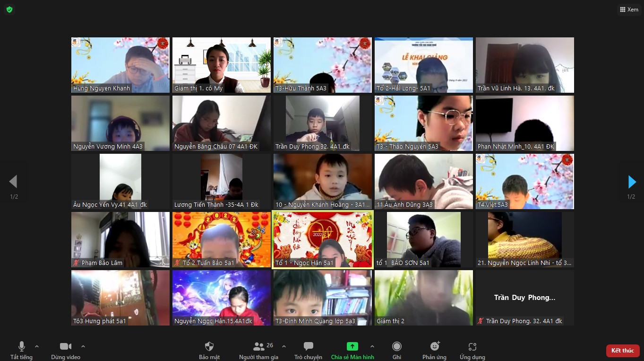644x361 pixels.
Task: Open the Người tham gia participants panel
Action: pyautogui.click(x=259, y=347)
